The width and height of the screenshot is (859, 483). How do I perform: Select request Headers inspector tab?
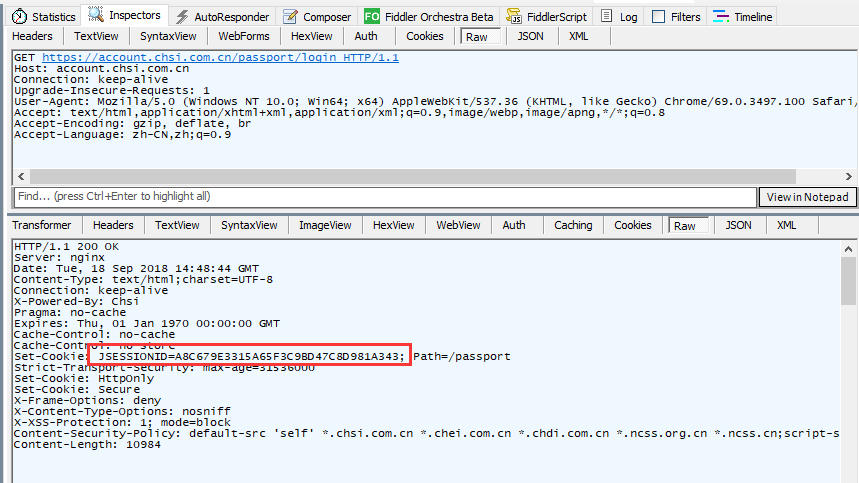click(32, 36)
